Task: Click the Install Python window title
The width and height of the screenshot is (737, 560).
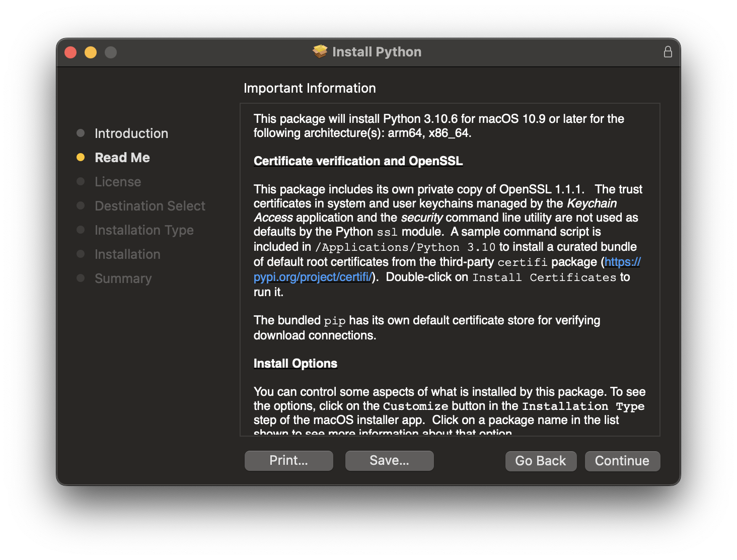Action: [x=377, y=52]
